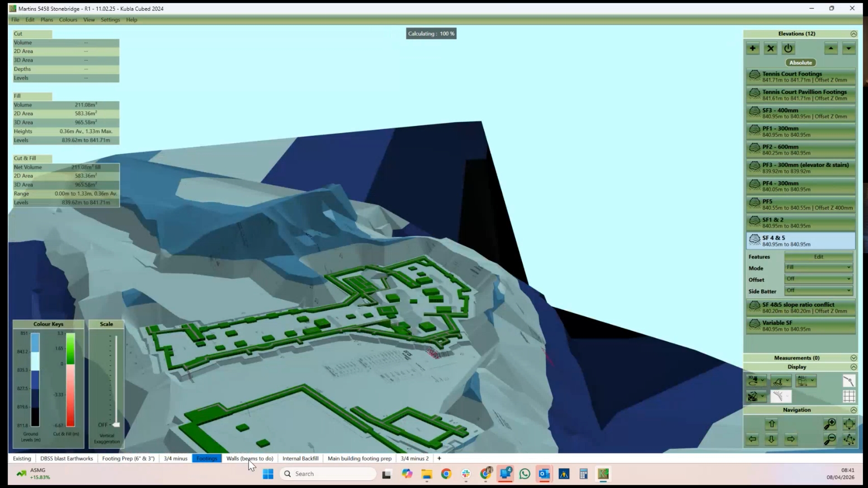Click the fit-to-view square navigation icon
The width and height of the screenshot is (868, 488).
click(x=849, y=424)
